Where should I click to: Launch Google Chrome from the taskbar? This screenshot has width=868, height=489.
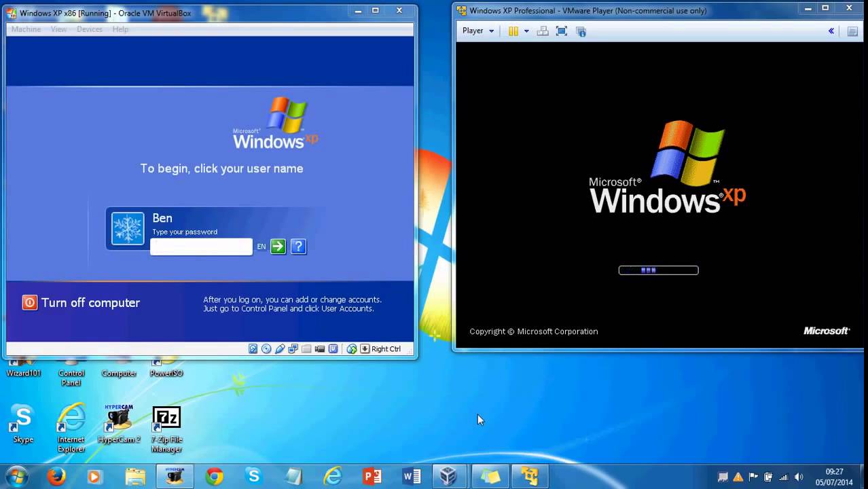point(215,477)
